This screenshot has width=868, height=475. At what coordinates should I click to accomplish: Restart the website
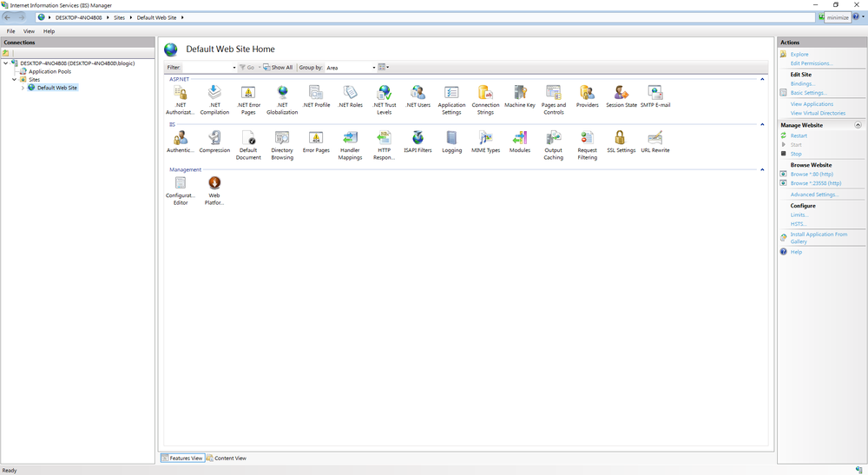(799, 135)
